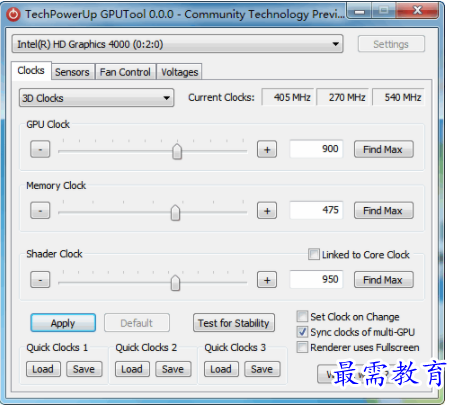Click the Shader Clock slider thumb
The height and width of the screenshot is (405, 455).
pyautogui.click(x=175, y=283)
